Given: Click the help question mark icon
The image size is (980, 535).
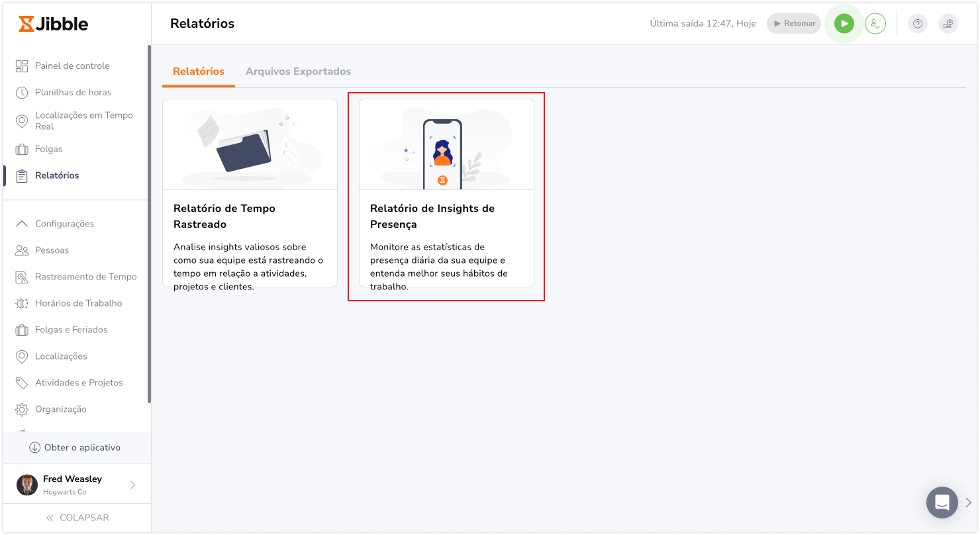Looking at the screenshot, I should point(917,24).
